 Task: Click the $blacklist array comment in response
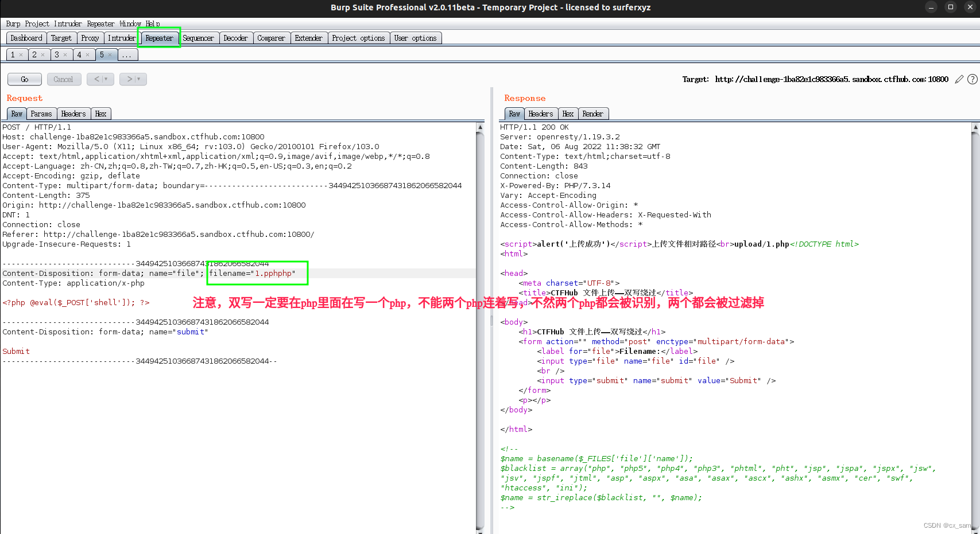pos(718,478)
